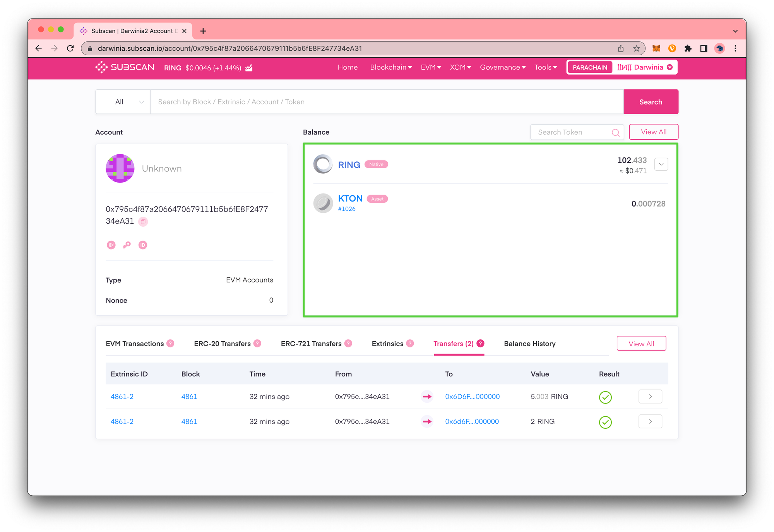Click the identity icon next to account address

[142, 245]
